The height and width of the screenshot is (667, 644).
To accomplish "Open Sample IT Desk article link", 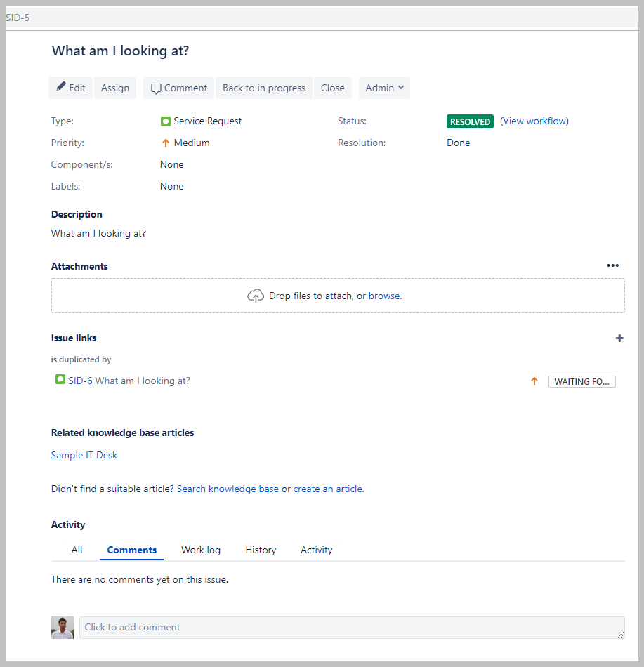I will 84,455.
